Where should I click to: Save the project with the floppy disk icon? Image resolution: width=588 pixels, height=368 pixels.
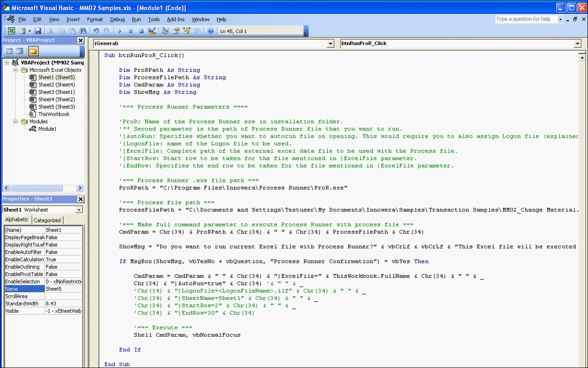(x=38, y=31)
